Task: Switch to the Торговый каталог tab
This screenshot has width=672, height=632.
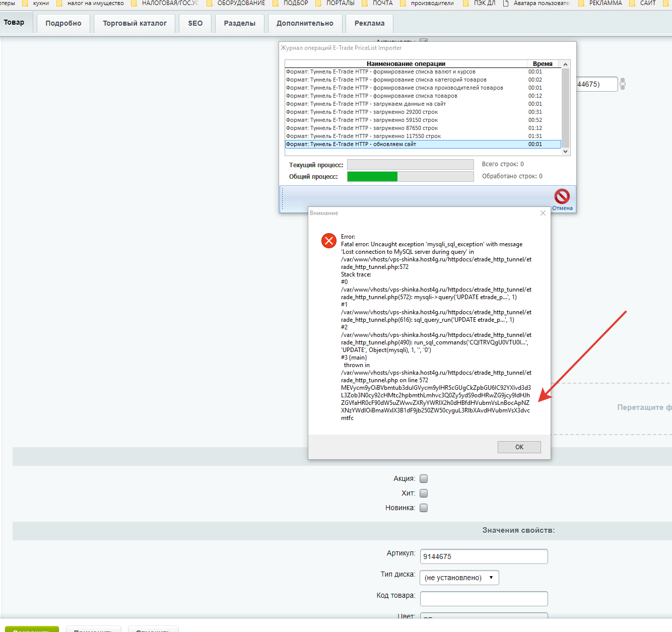Action: tap(135, 23)
